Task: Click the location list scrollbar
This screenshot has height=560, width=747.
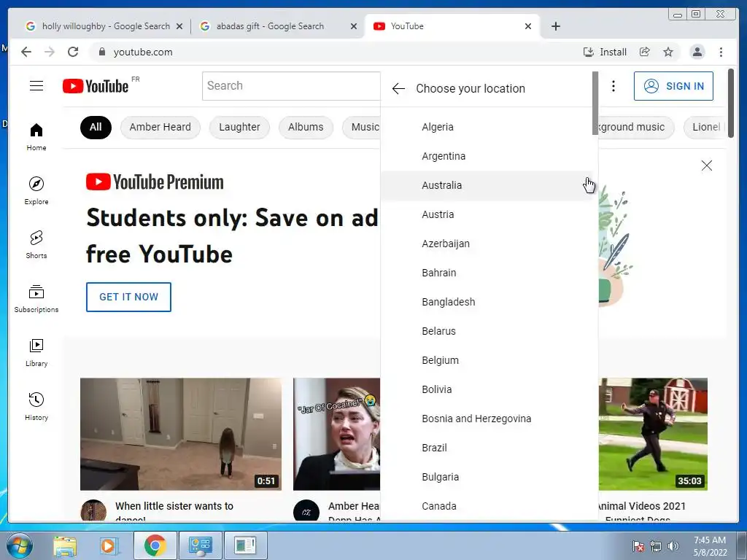Action: click(595, 104)
